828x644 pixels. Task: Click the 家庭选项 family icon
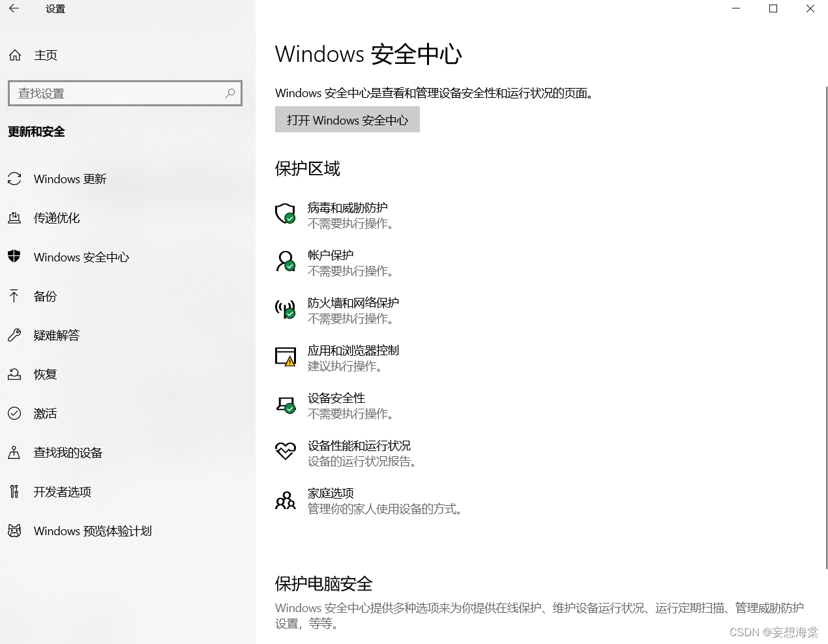tap(286, 500)
